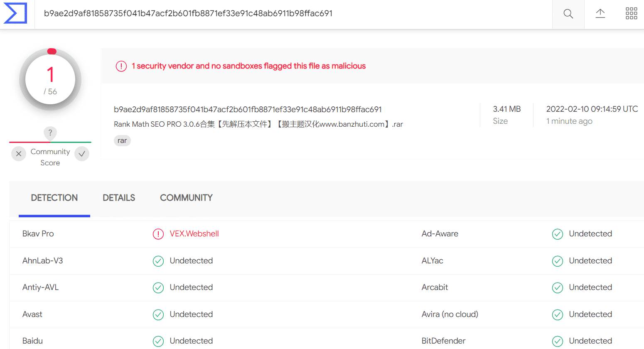Click the Avast vendor name
The height and width of the screenshot is (349, 644).
click(32, 314)
